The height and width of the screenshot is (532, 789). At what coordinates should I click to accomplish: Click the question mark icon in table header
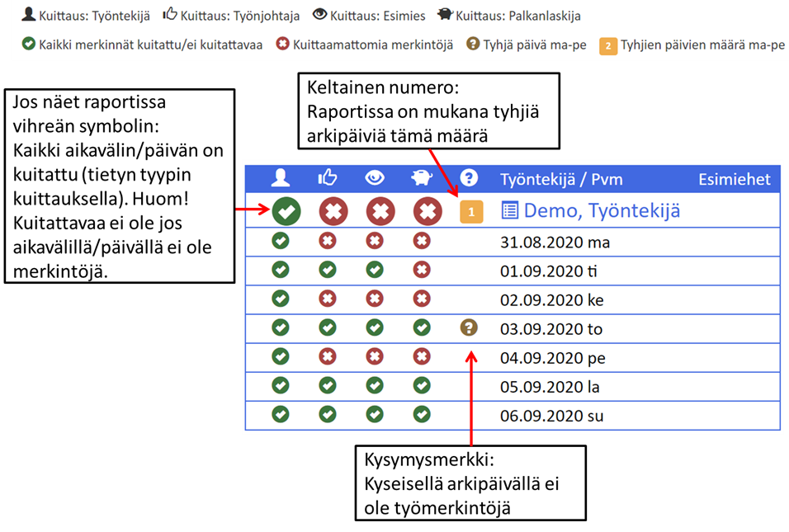pos(469,178)
